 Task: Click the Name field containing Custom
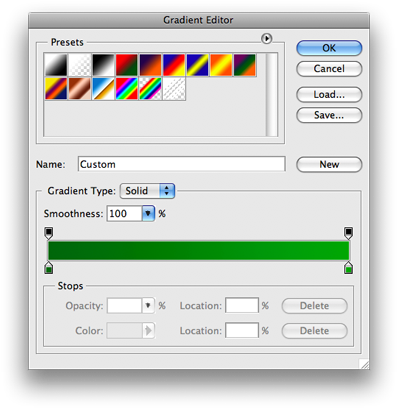pyautogui.click(x=182, y=164)
